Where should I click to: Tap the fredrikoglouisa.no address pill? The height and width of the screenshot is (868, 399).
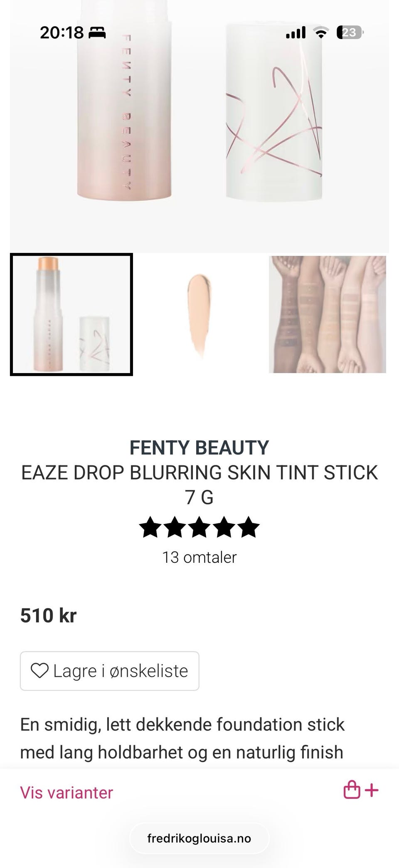(x=199, y=838)
